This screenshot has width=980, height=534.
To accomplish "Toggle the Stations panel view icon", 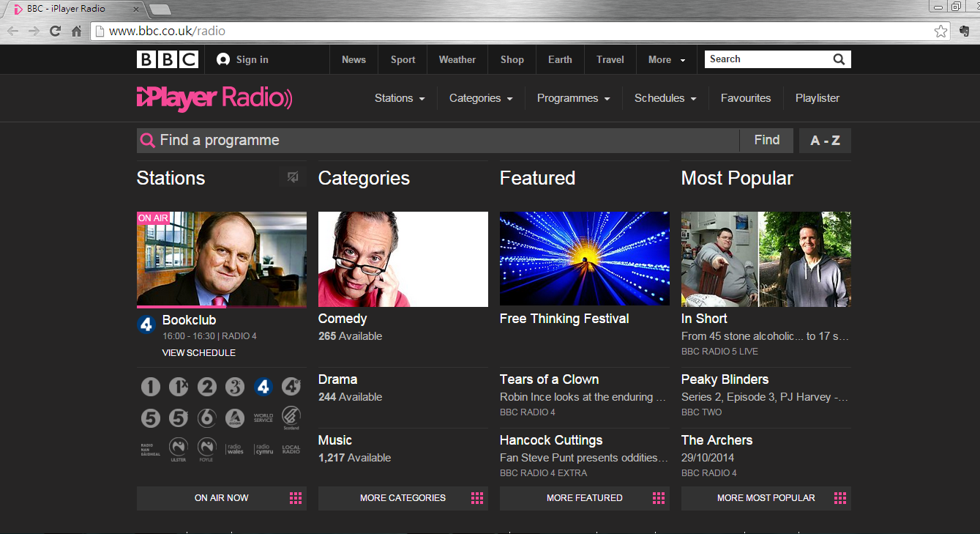I will coord(293,177).
